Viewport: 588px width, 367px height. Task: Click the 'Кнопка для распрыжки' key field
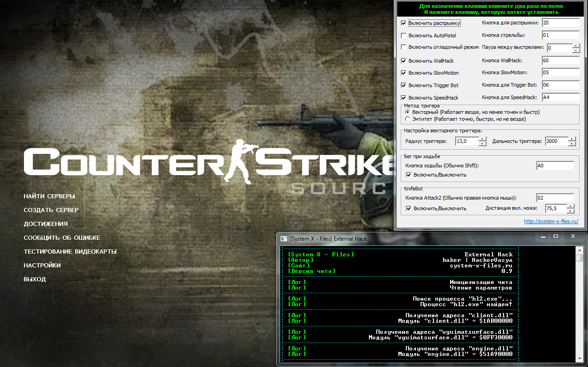(560, 23)
